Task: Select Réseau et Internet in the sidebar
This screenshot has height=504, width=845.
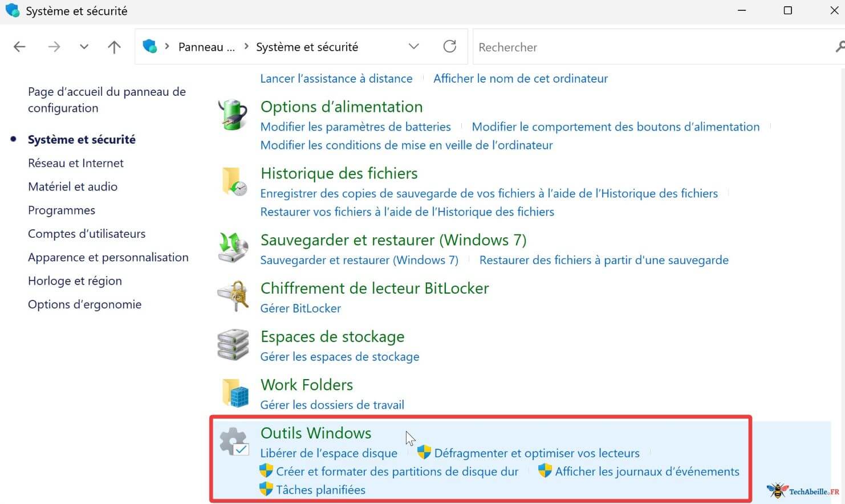Action: pos(75,163)
